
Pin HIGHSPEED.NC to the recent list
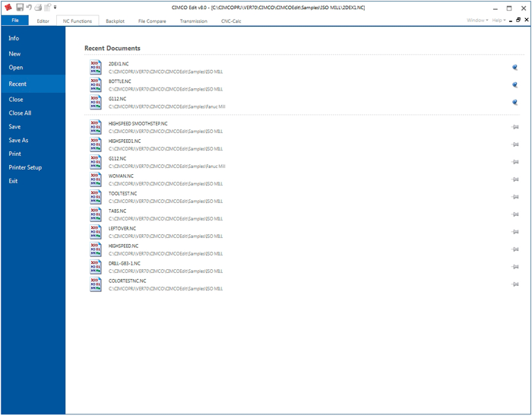[515, 249]
